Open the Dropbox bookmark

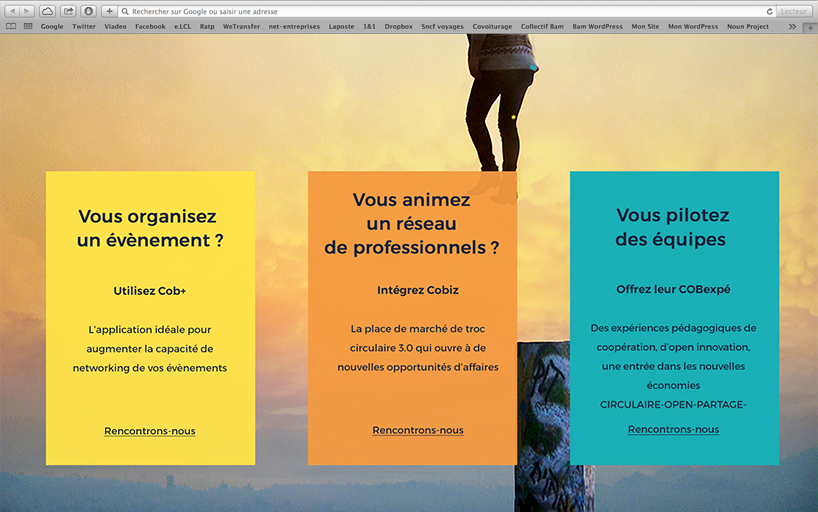[x=399, y=27]
